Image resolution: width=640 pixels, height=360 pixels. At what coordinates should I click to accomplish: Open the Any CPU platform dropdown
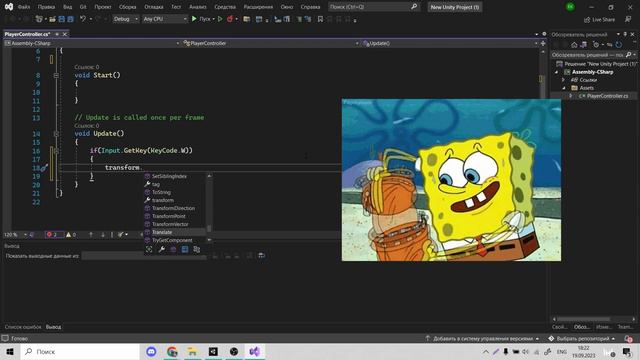tap(165, 19)
